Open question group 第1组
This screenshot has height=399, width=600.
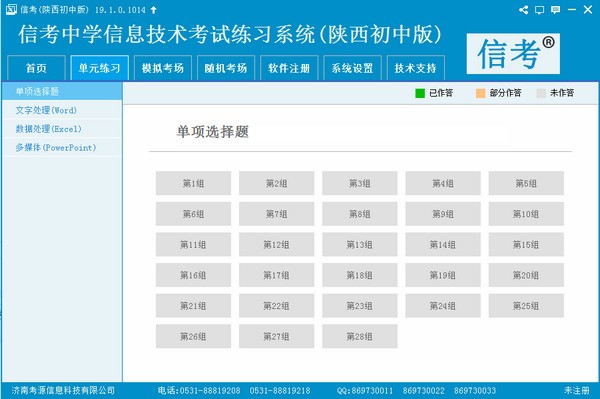click(x=193, y=183)
